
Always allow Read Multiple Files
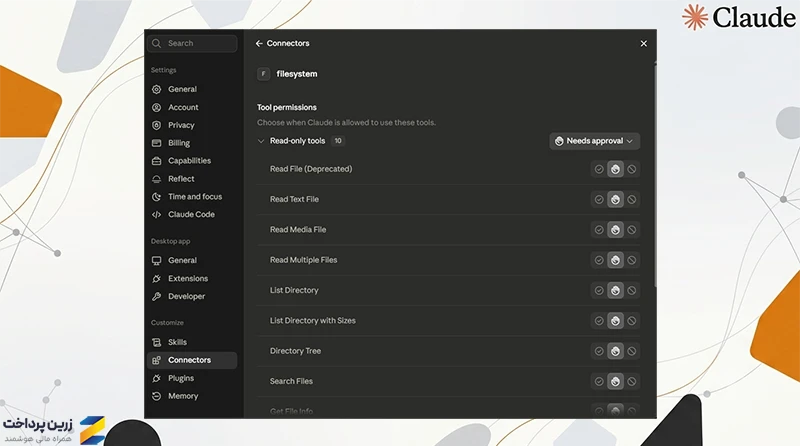(x=599, y=260)
